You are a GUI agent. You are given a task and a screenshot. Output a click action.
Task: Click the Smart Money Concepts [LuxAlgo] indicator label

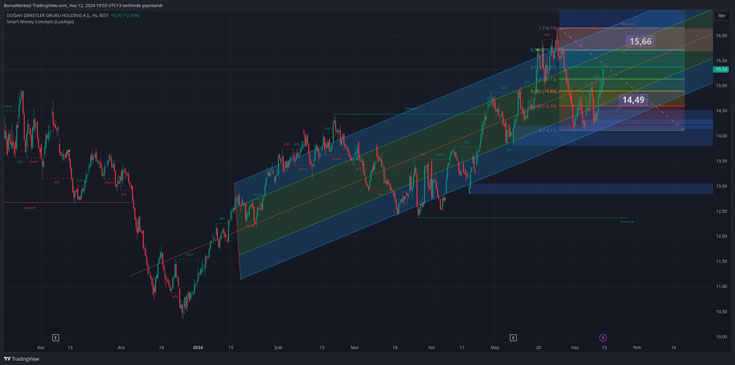pyautogui.click(x=40, y=22)
